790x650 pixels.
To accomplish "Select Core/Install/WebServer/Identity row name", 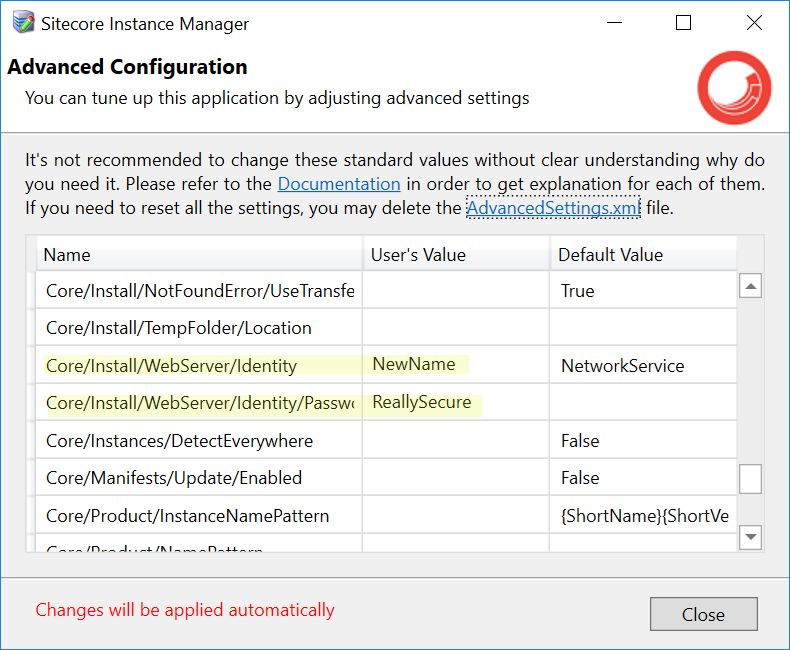I will 200,365.
